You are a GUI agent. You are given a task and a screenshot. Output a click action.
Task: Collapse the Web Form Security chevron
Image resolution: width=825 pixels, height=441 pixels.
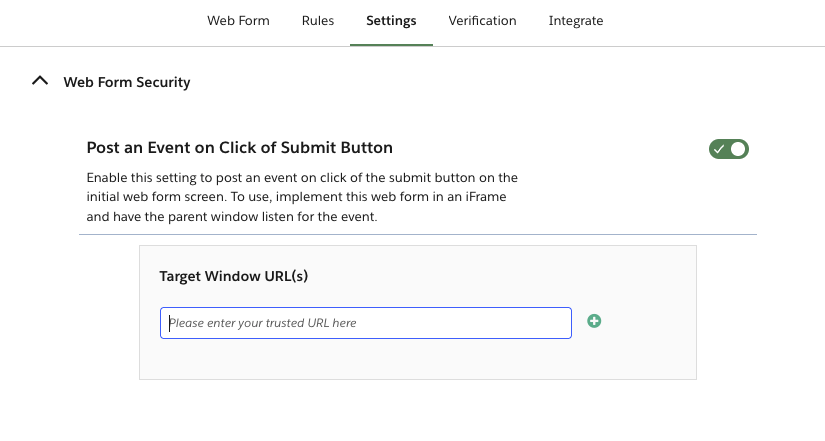tap(40, 81)
